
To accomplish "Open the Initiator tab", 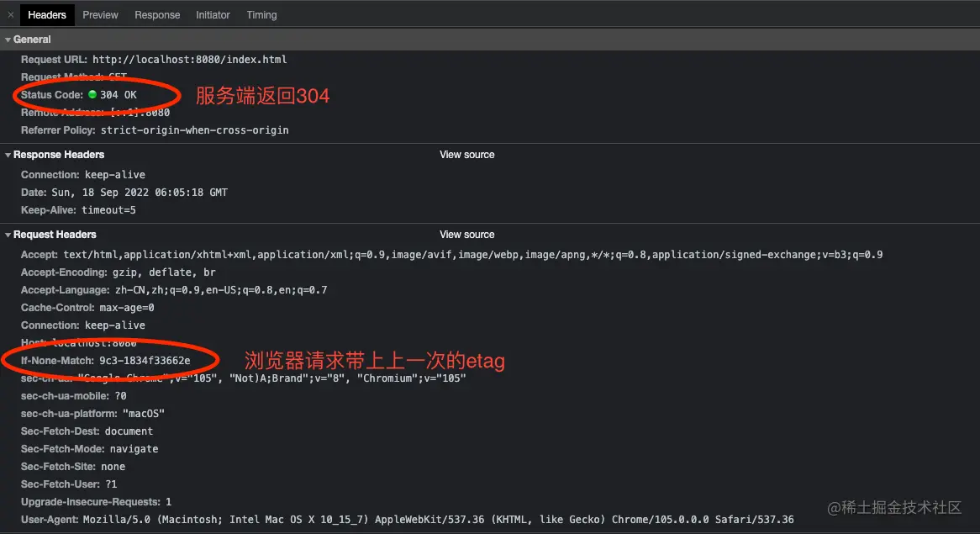I will (x=213, y=15).
